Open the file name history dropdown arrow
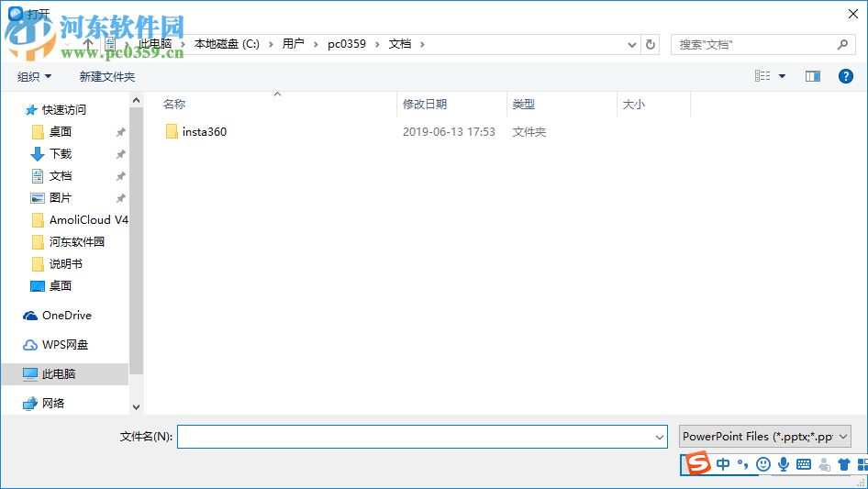The height and width of the screenshot is (489, 868). click(x=660, y=437)
